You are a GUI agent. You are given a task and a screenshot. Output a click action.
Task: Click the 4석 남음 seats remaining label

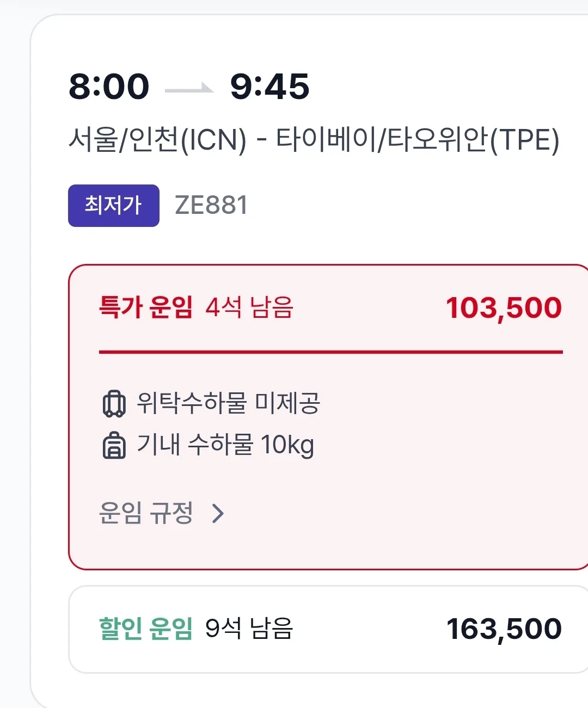[x=249, y=307]
